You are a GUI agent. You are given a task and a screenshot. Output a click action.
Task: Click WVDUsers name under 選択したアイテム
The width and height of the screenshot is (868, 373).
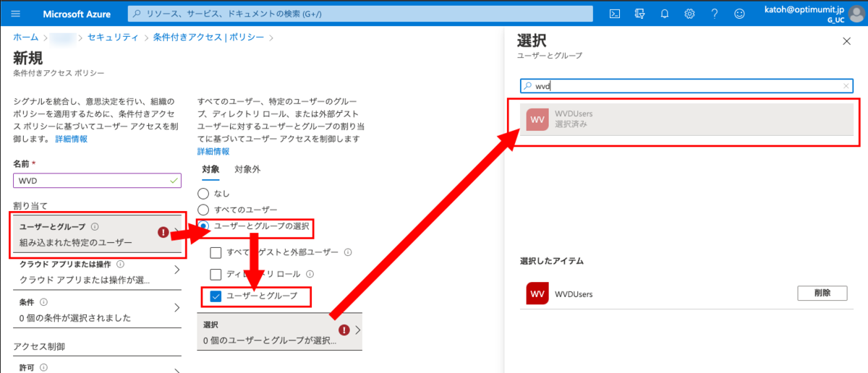(574, 293)
